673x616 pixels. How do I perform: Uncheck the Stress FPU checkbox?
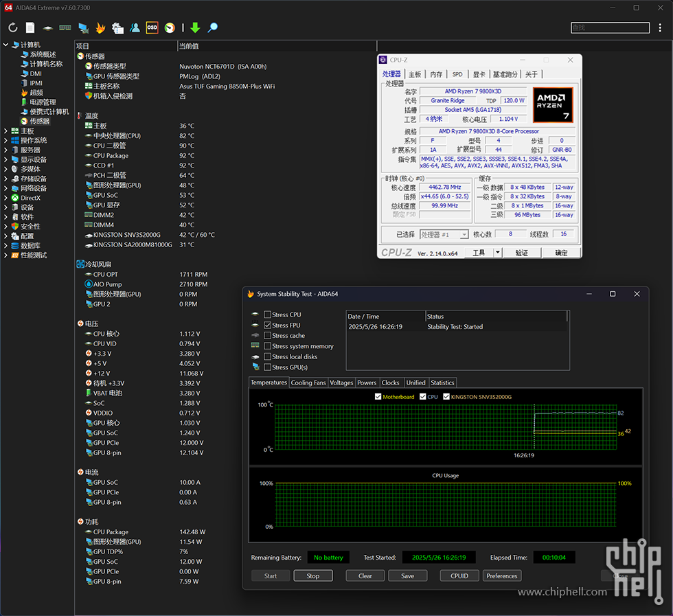coord(267,326)
